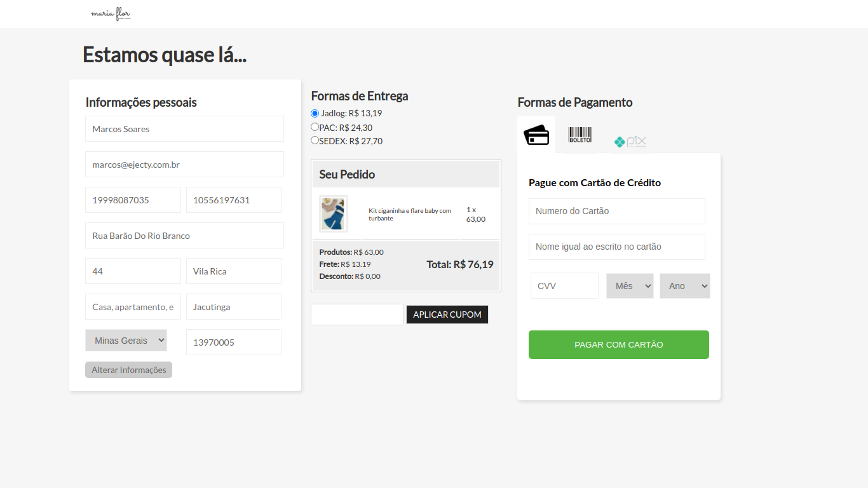Image resolution: width=868 pixels, height=488 pixels.
Task: Click the address complement field
Action: pos(133,307)
